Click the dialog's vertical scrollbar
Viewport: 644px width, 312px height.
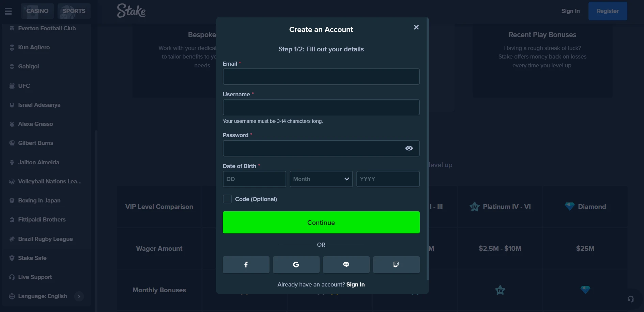(428, 150)
